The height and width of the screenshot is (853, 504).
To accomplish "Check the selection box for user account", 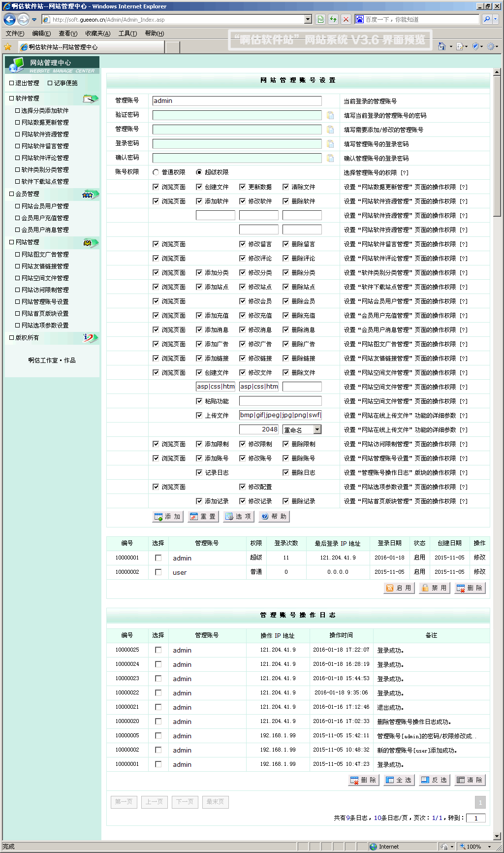I will click(158, 572).
